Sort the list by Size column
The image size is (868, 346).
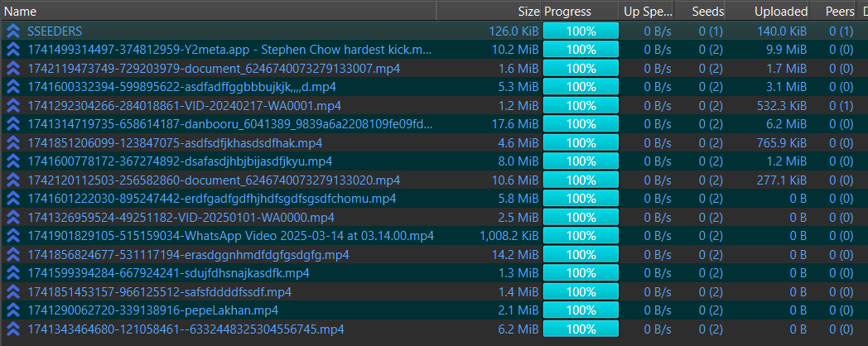tap(528, 12)
